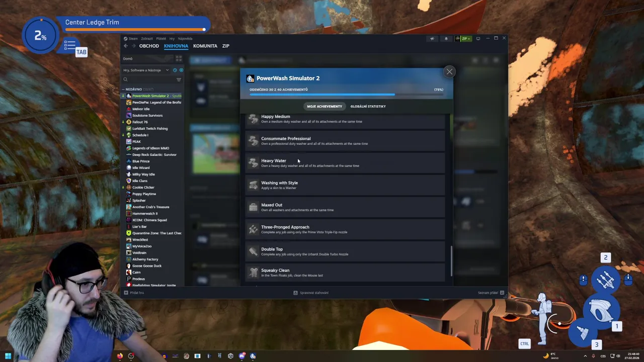Go to the KOMUNITA section
This screenshot has width=644, height=362.
(205, 46)
